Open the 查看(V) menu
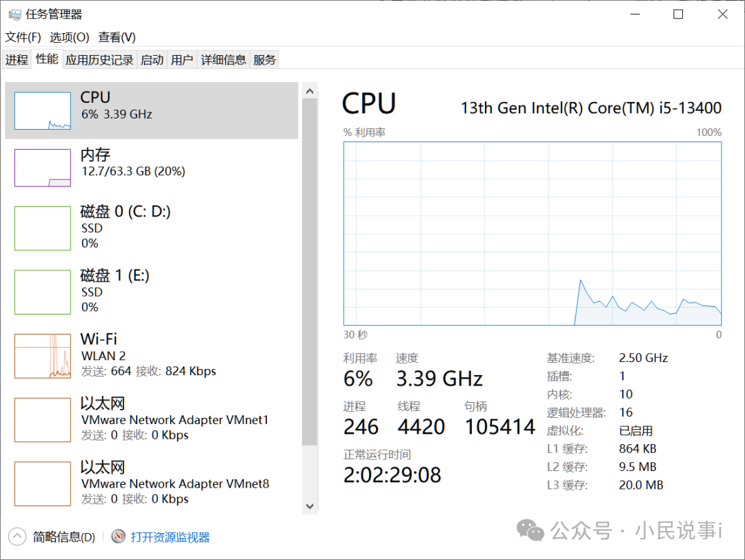 (x=117, y=37)
